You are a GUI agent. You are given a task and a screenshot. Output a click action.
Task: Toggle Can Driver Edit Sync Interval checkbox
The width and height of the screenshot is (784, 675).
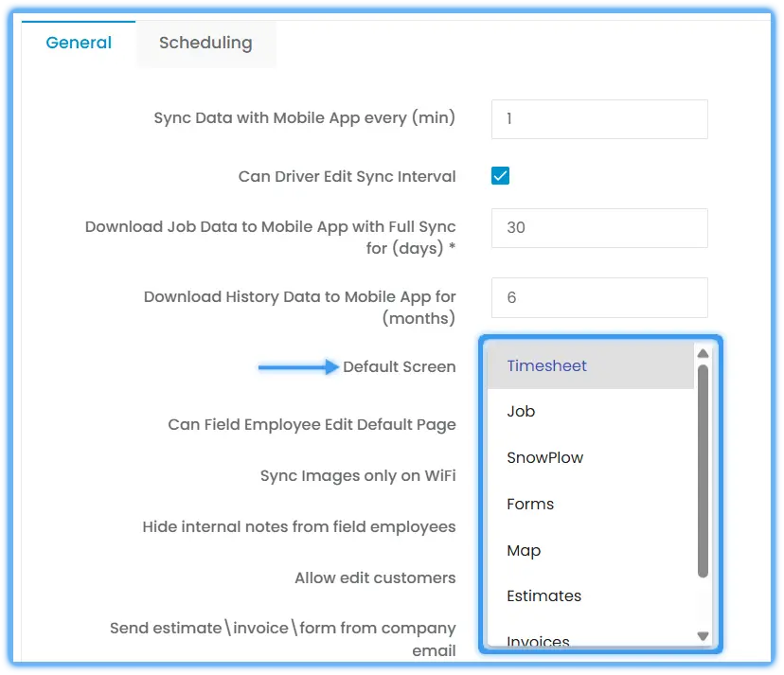coord(501,176)
